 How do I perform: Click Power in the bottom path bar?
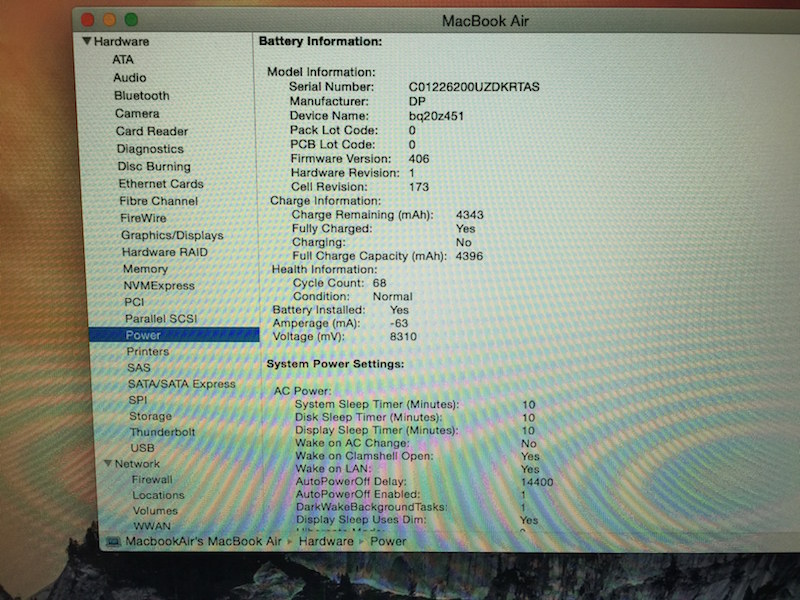pyautogui.click(x=388, y=541)
